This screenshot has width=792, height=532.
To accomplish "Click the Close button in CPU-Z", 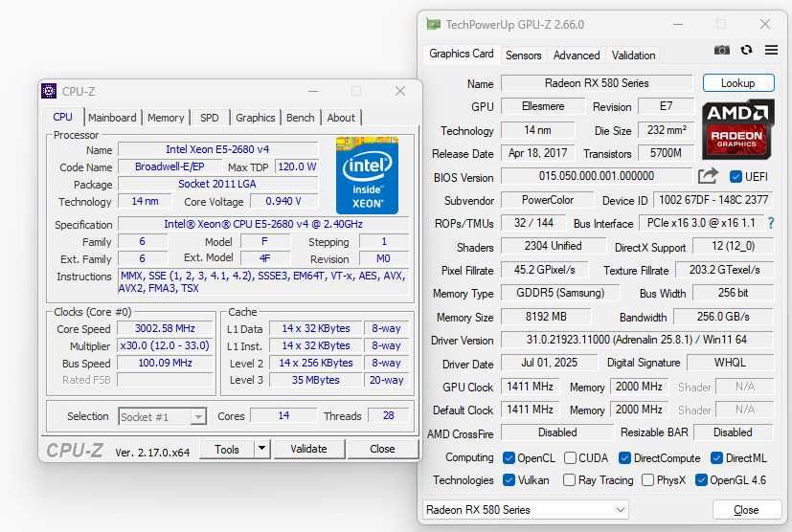I will (x=382, y=448).
